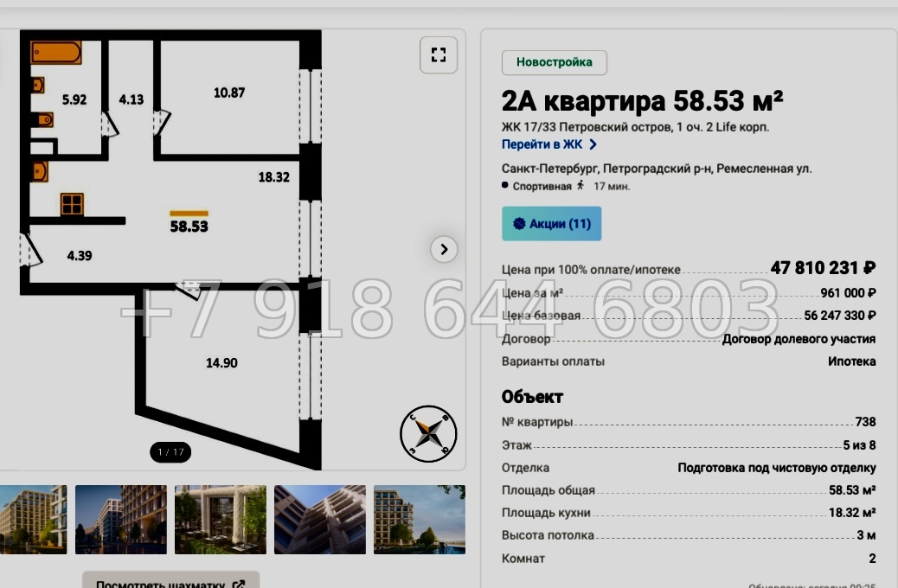The height and width of the screenshot is (588, 898).
Task: Click the Комнат value 2
Action: click(872, 559)
